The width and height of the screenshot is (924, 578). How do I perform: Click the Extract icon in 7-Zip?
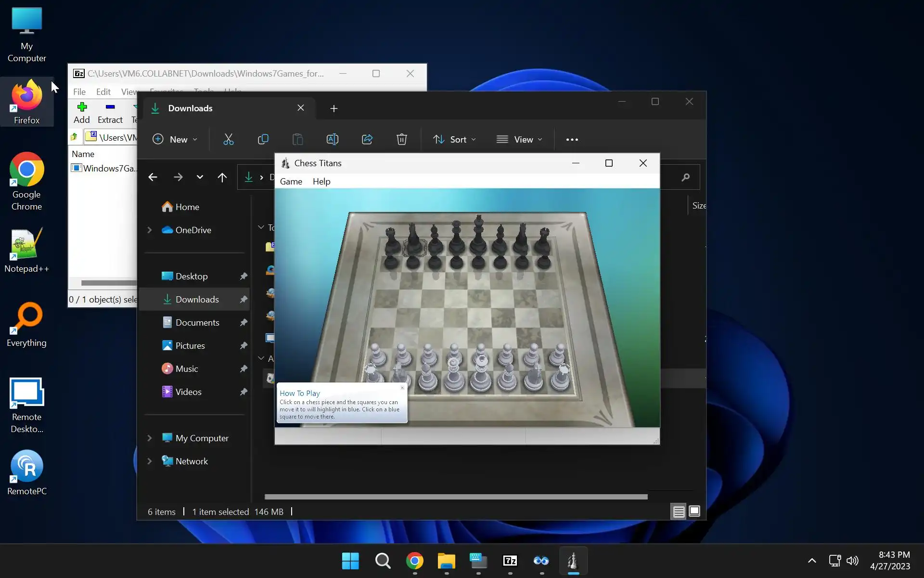[110, 112]
